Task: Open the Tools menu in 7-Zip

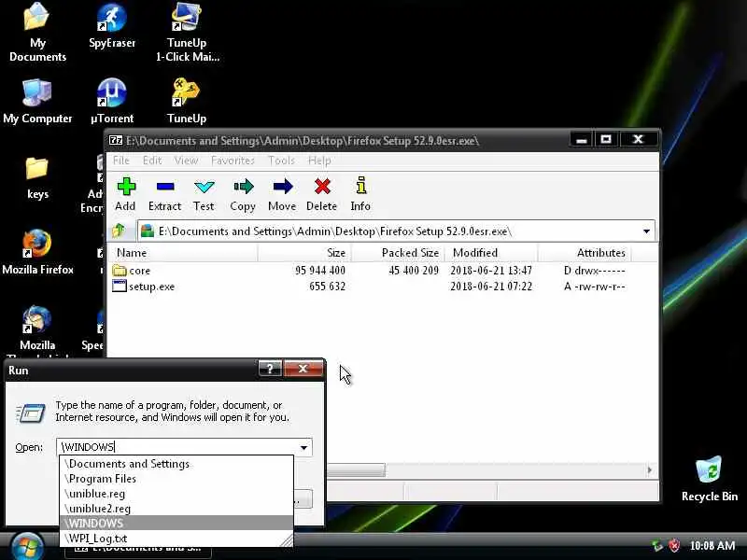Action: pos(282,161)
